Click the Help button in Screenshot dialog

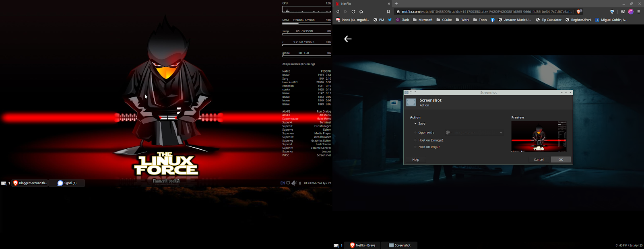(416, 160)
